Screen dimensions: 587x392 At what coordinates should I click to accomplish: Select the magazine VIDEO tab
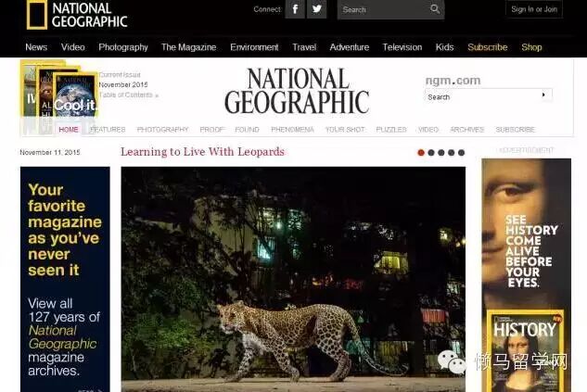pyautogui.click(x=428, y=130)
